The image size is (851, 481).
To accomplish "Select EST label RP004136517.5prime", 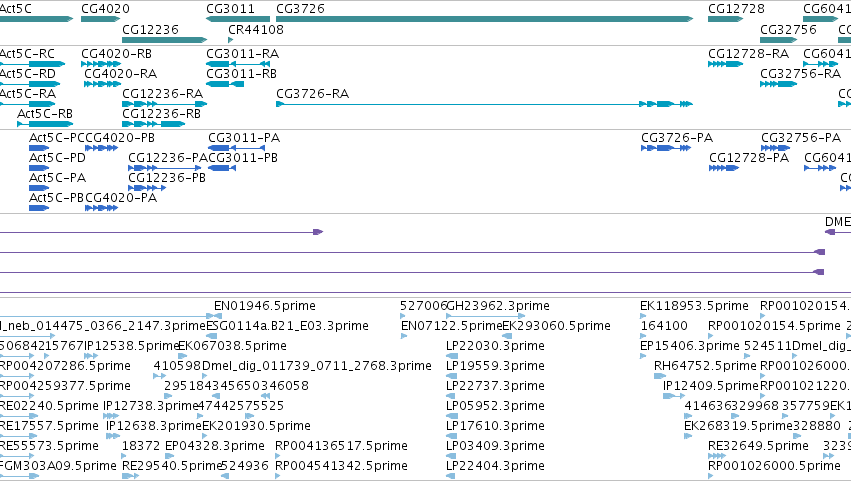I will [x=341, y=446].
